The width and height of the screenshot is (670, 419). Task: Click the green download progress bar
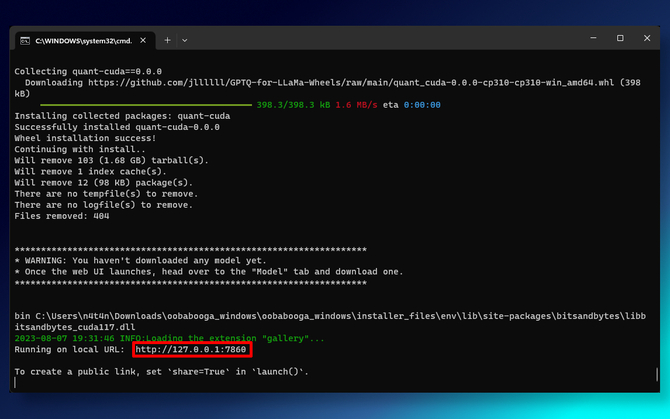146,105
